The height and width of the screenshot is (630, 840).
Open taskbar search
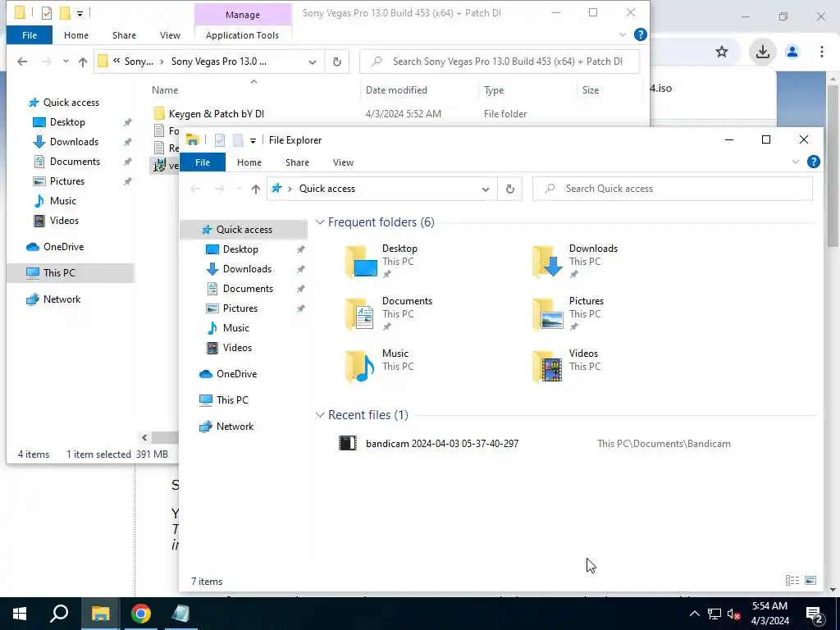coord(59,614)
